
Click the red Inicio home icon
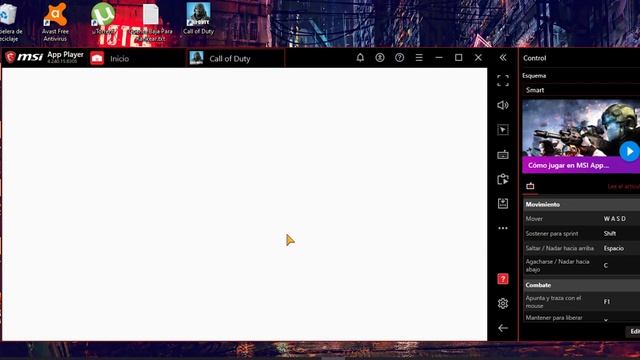(97, 58)
